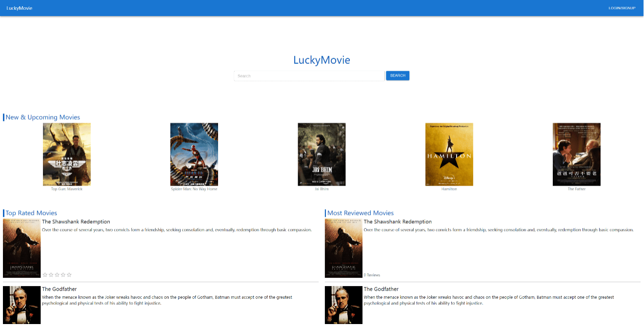Open the Spider-Man: No Way Home poster
The image size is (644, 326).
click(194, 154)
